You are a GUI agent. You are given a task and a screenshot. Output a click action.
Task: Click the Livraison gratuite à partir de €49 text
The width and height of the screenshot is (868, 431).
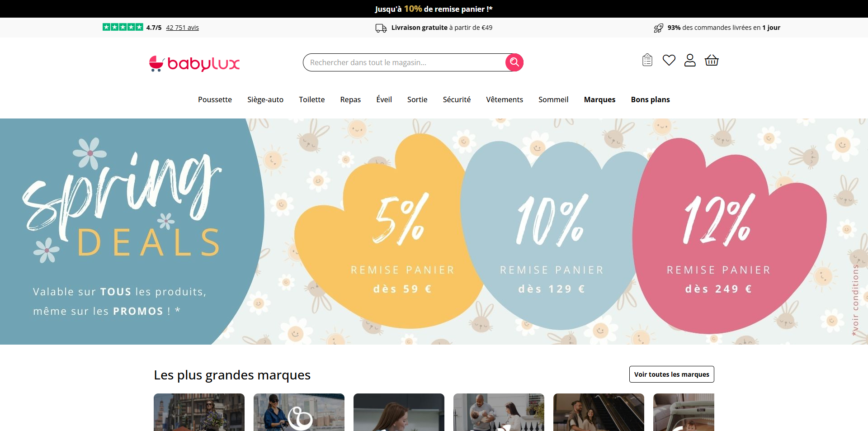pyautogui.click(x=442, y=28)
